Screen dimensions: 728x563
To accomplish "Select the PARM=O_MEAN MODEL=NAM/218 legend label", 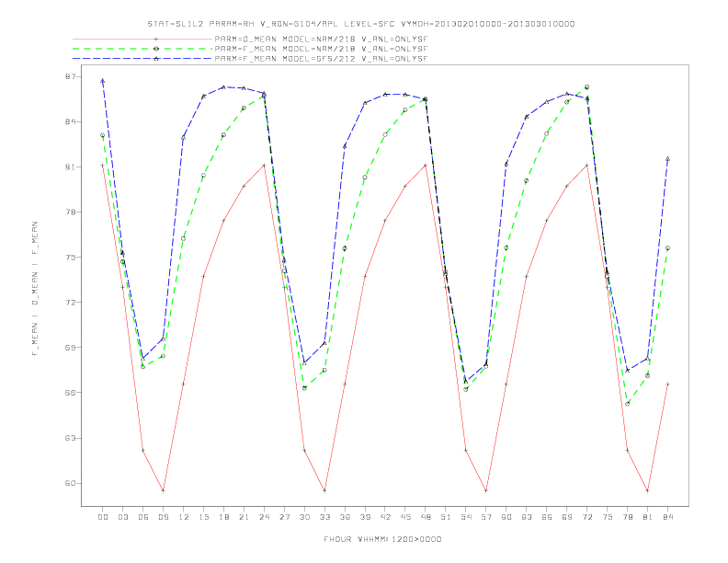I will coord(321,39).
